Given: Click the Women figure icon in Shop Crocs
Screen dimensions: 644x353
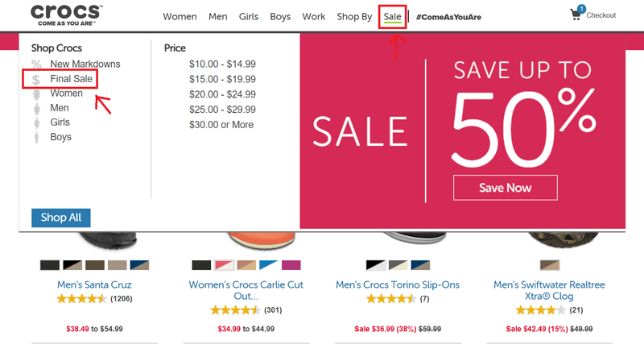Looking at the screenshot, I should pos(36,93).
